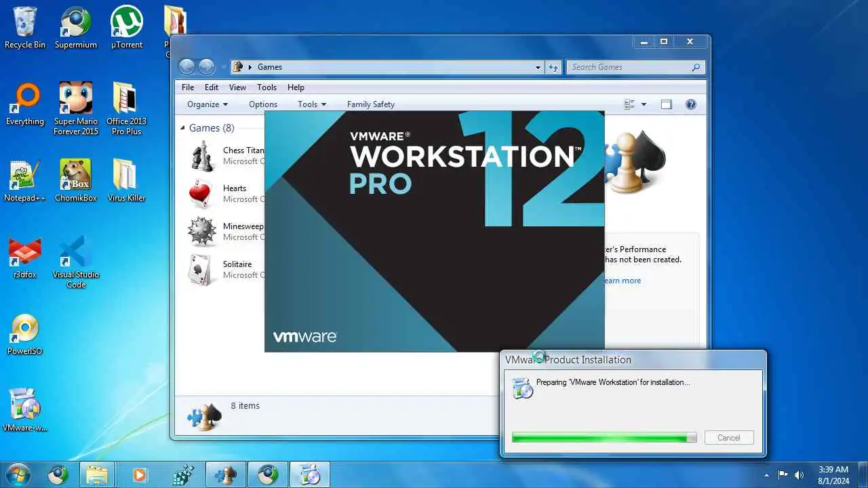The image size is (868, 488).
Task: Select the Minesweeper game icon
Action: (x=203, y=232)
